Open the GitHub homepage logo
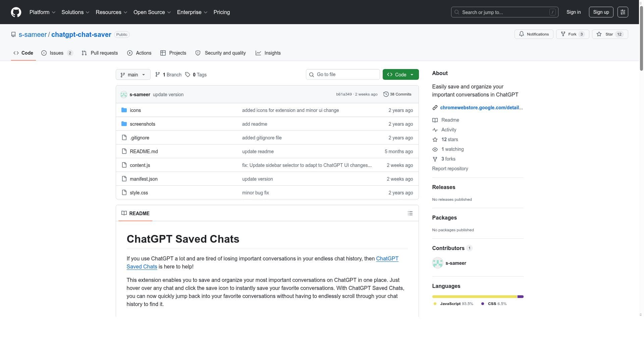This screenshot has height=362, width=644. tap(16, 12)
